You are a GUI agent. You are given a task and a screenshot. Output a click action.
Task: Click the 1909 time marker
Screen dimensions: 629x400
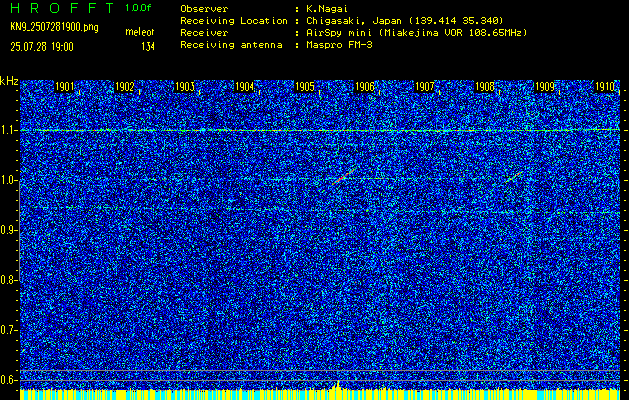tap(545, 87)
